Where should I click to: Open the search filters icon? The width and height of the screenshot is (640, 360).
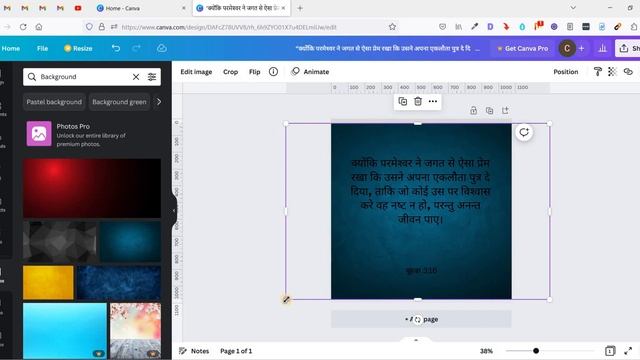click(152, 77)
